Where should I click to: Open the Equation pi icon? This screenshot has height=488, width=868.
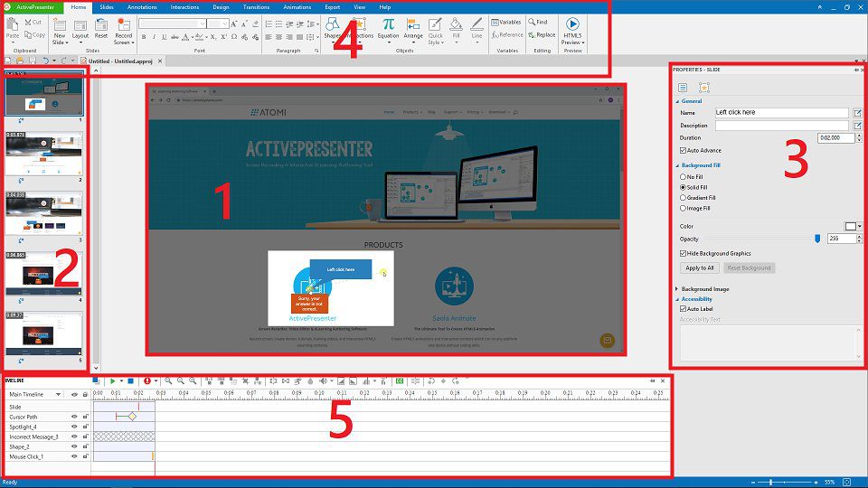[x=388, y=23]
